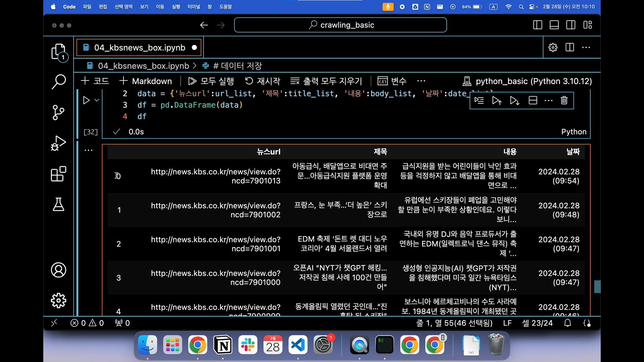The height and width of the screenshot is (362, 644).
Task: Expand run options arrow beside cell play
Action: (97, 100)
